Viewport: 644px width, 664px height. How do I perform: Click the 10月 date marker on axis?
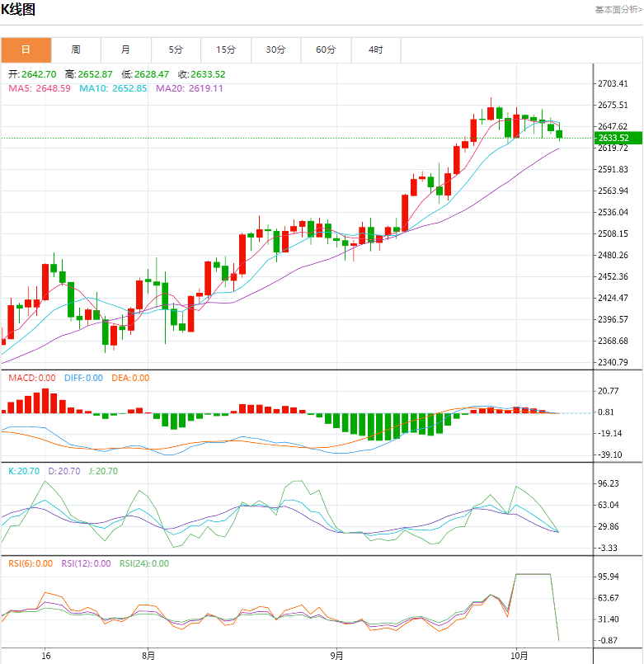click(517, 657)
